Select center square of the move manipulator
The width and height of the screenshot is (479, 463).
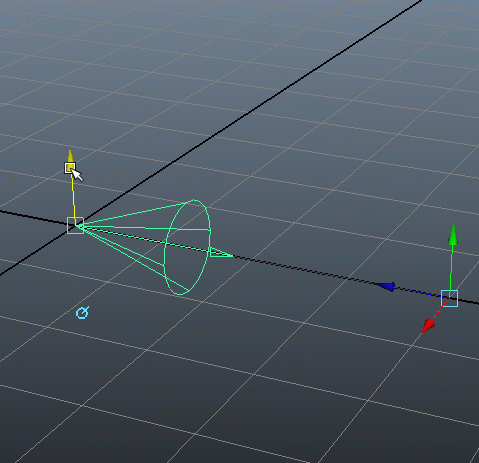(x=449, y=298)
